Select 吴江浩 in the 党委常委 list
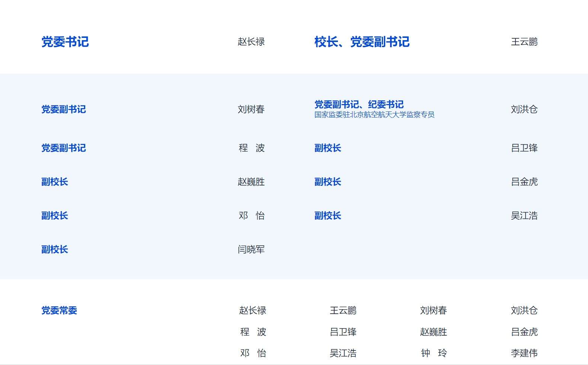Viewport: 588px width, 365px height. tap(343, 353)
